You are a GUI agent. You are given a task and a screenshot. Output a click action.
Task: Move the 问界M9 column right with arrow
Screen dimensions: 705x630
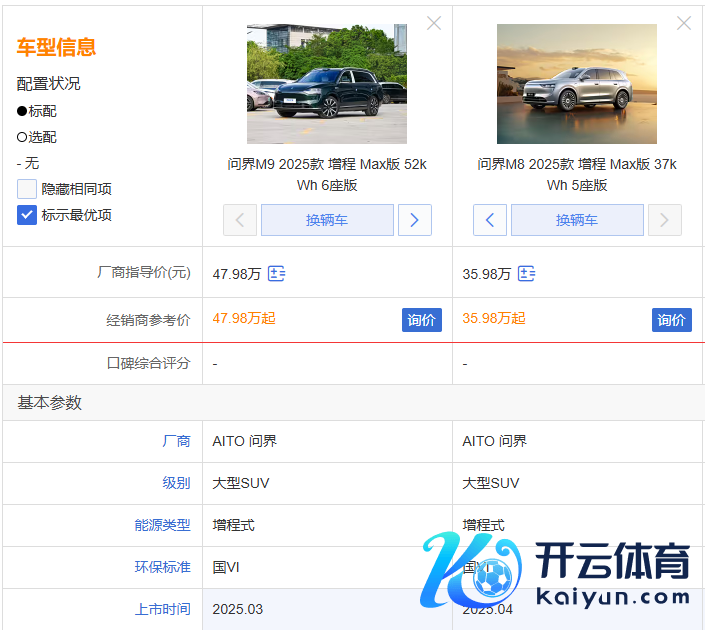coord(415,220)
